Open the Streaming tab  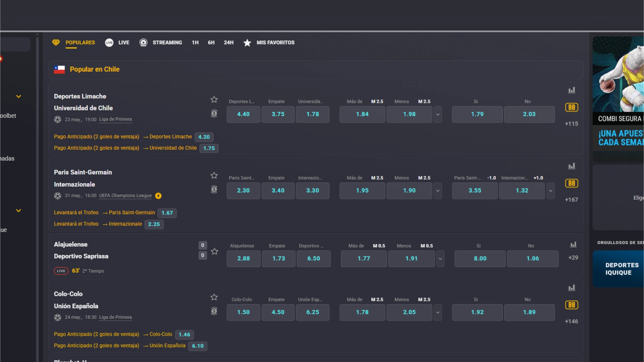[x=167, y=43]
